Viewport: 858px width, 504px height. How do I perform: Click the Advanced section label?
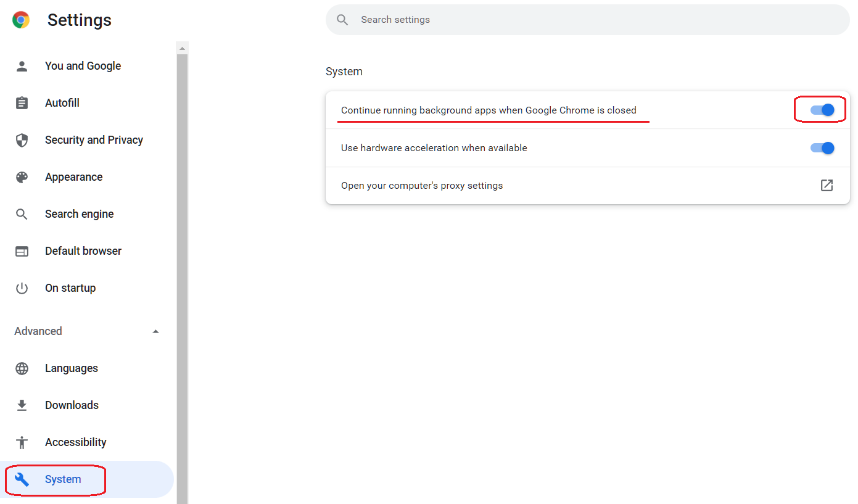coord(38,331)
